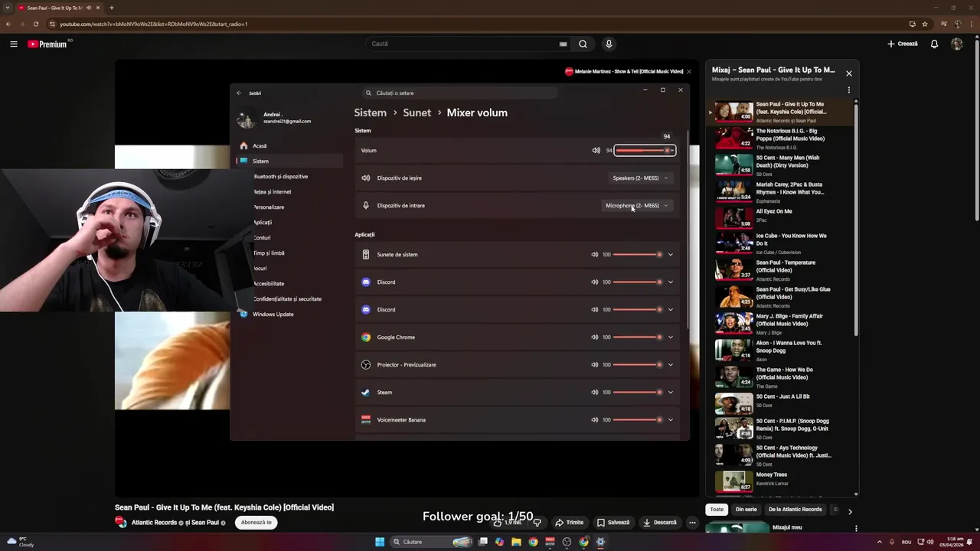Go back with the Settings window arrow
980x551 pixels.
coord(239,93)
